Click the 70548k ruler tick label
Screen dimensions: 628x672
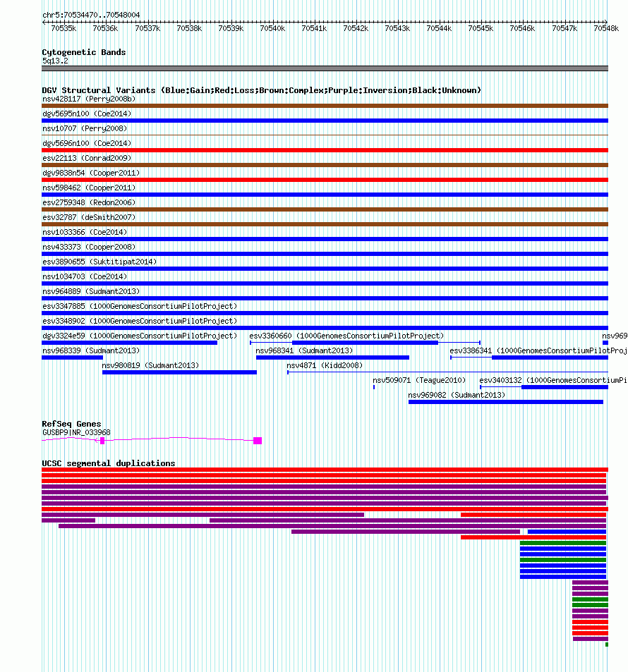[606, 28]
